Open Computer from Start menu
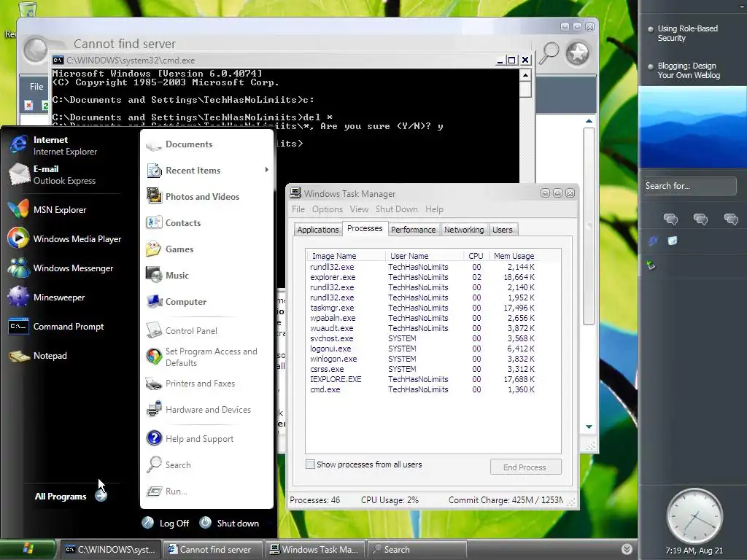This screenshot has height=560, width=747. pyautogui.click(x=176, y=301)
